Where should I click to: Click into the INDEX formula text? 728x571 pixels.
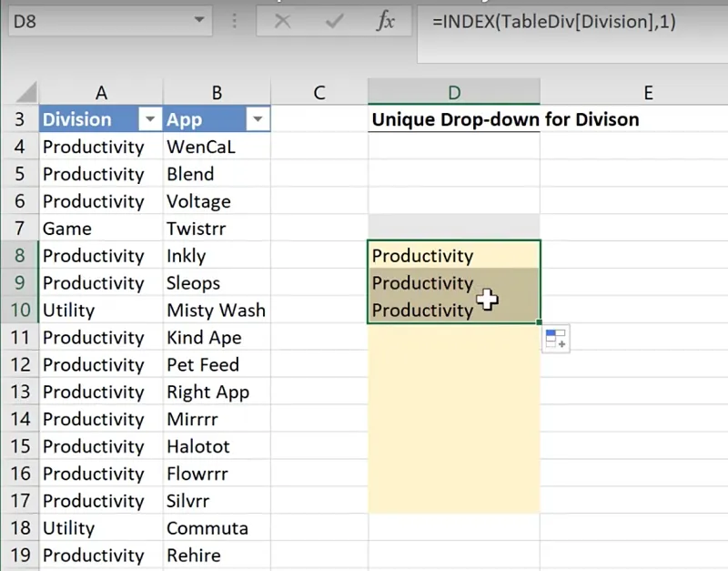click(x=553, y=22)
